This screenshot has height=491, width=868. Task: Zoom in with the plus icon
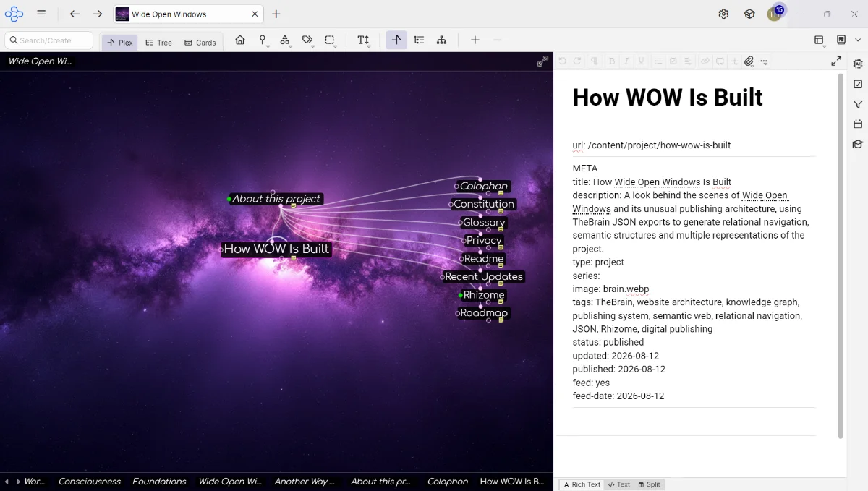pyautogui.click(x=475, y=40)
